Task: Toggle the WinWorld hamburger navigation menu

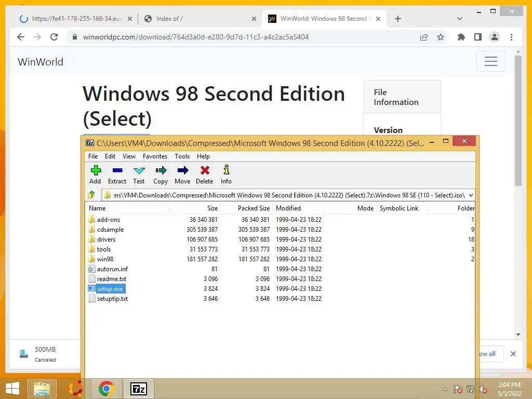Action: tap(490, 61)
